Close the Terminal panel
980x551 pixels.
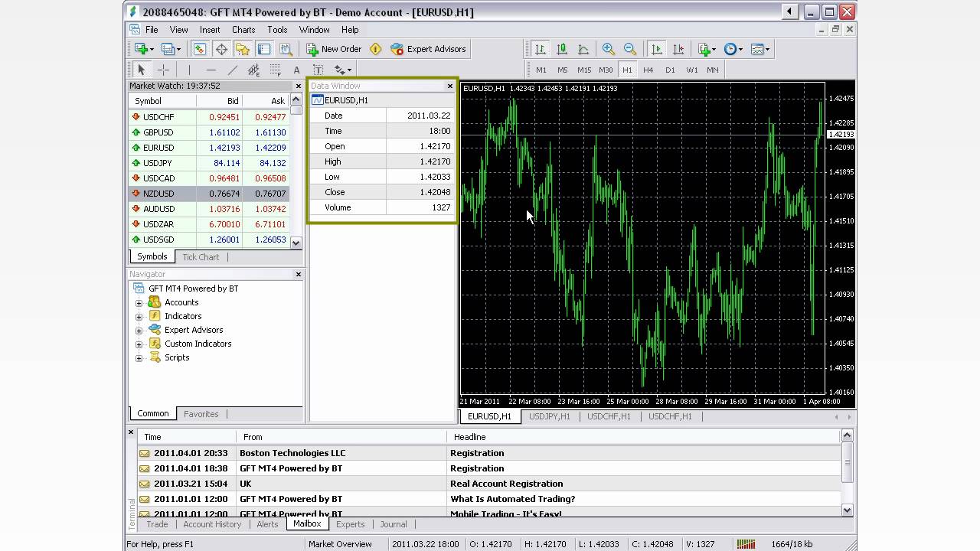(131, 432)
